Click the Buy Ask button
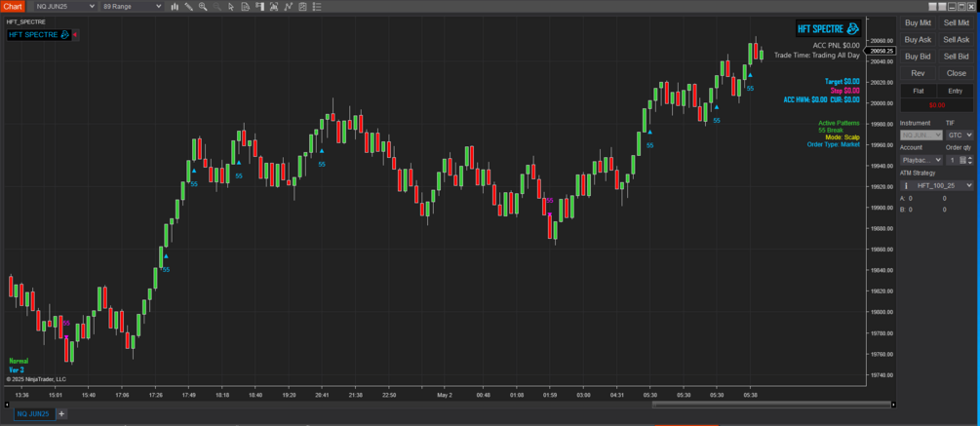980x426 pixels. click(918, 39)
